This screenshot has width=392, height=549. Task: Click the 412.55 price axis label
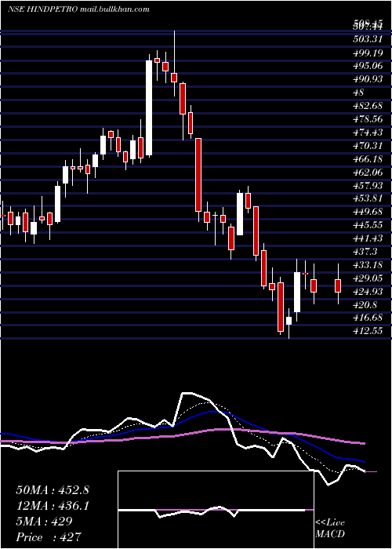[x=367, y=331]
